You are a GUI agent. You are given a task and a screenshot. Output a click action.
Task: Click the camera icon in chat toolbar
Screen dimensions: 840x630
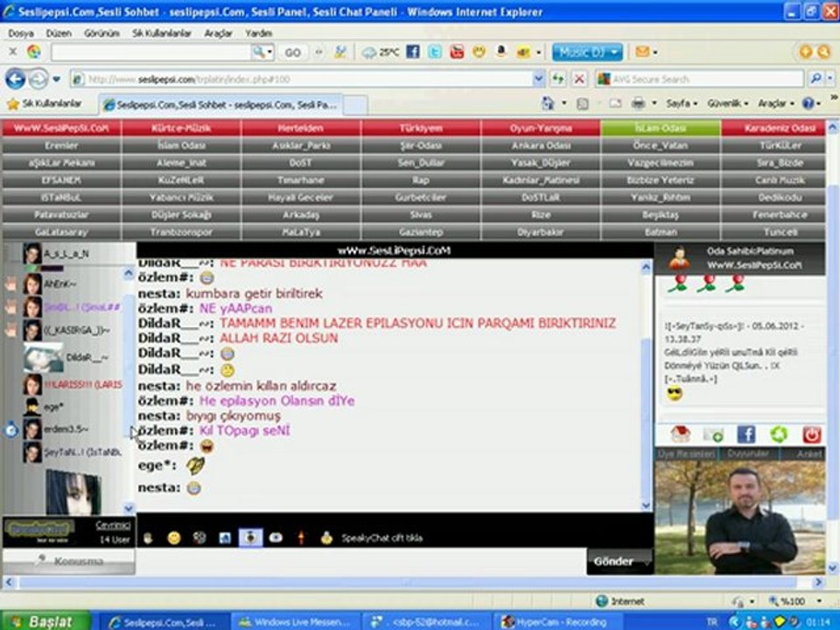click(x=276, y=537)
